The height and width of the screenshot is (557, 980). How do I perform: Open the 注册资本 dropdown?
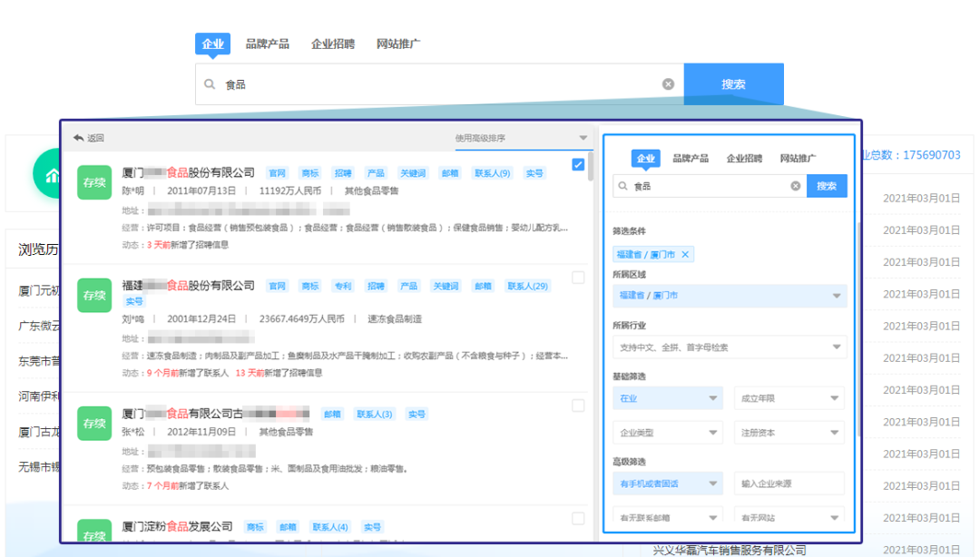[x=789, y=433]
